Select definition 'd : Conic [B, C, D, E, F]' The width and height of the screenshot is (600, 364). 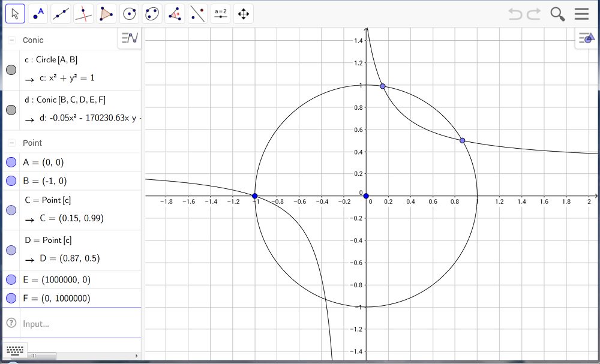point(65,100)
